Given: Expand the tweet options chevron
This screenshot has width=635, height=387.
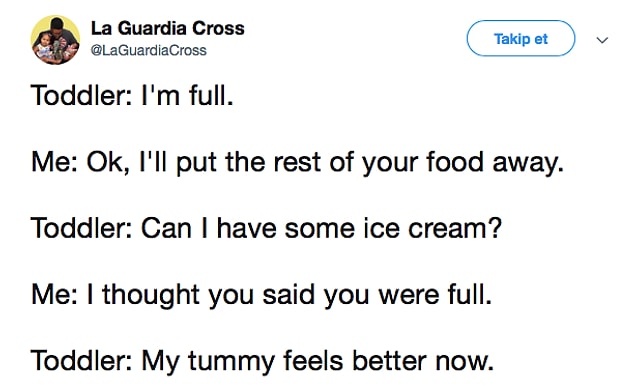Looking at the screenshot, I should pos(602,40).
